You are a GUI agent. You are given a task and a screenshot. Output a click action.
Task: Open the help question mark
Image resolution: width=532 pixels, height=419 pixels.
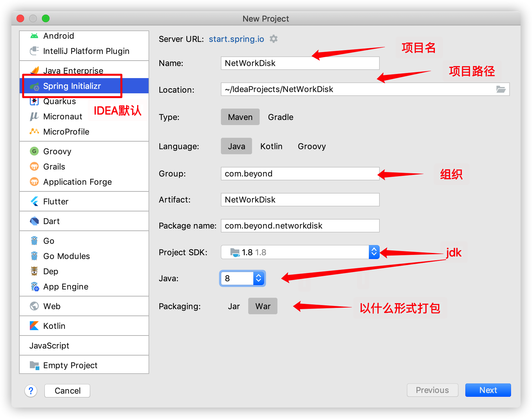coord(31,391)
